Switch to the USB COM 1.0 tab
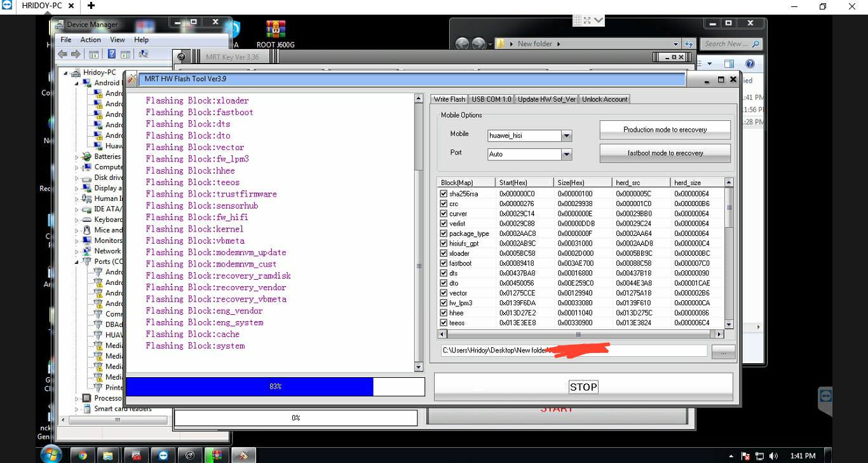This screenshot has height=463, width=868. [491, 99]
